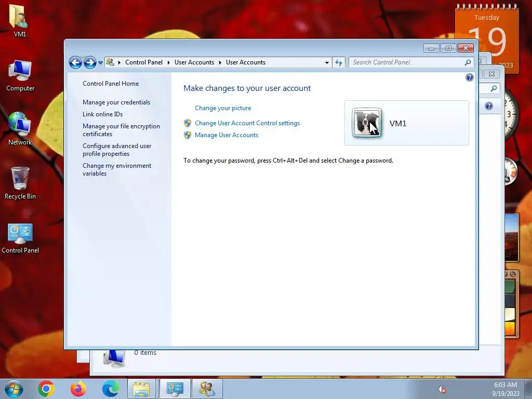The width and height of the screenshot is (532, 399).
Task: Click the VM1 account dog picture
Action: [x=367, y=123]
